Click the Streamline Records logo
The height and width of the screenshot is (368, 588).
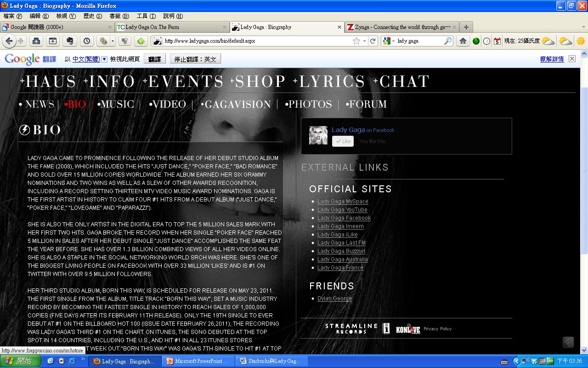point(351,328)
